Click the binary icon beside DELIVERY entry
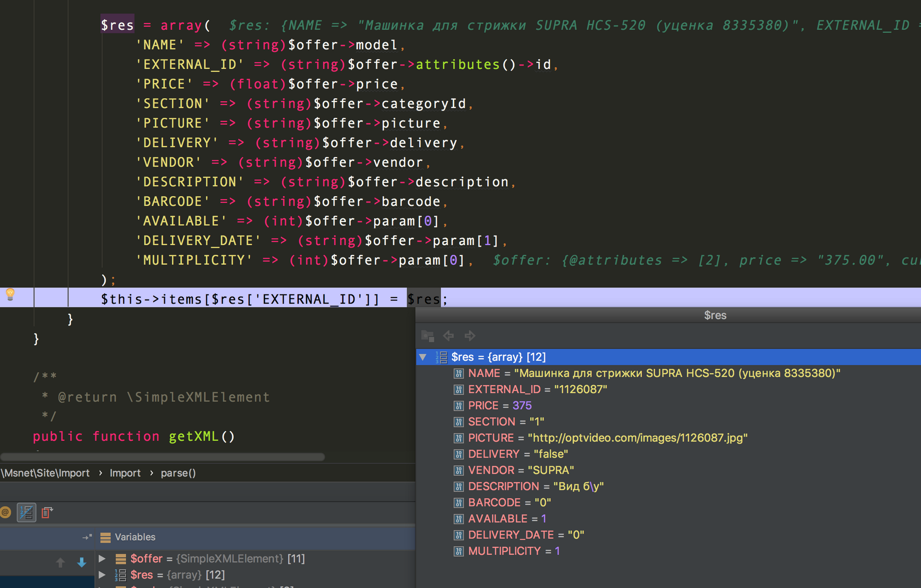The height and width of the screenshot is (588, 921). pos(459,454)
